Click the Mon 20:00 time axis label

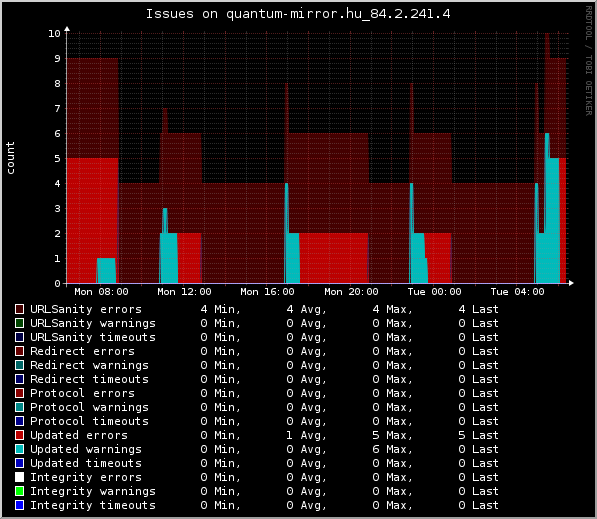[x=351, y=292]
